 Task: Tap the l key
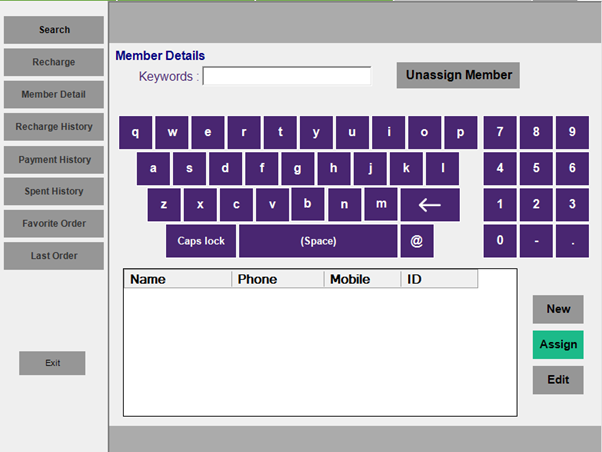[442, 169]
